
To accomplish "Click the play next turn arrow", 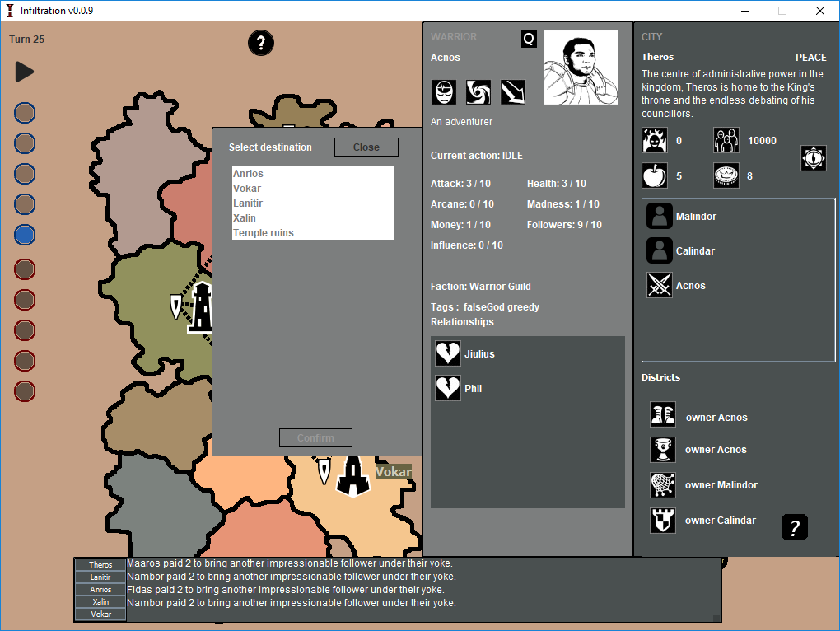I will [24, 72].
